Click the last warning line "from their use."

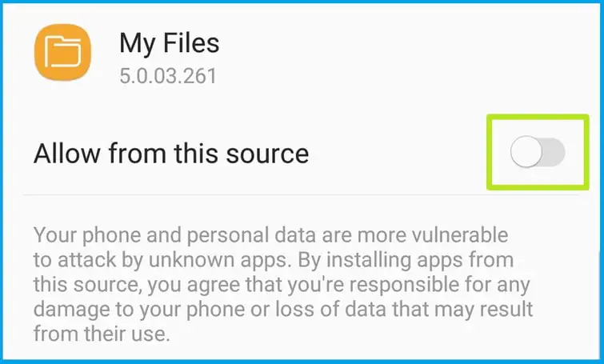tap(102, 333)
